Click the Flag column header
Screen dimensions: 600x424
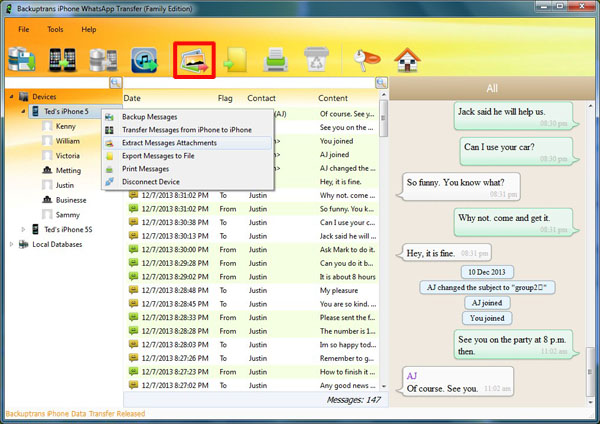[225, 98]
